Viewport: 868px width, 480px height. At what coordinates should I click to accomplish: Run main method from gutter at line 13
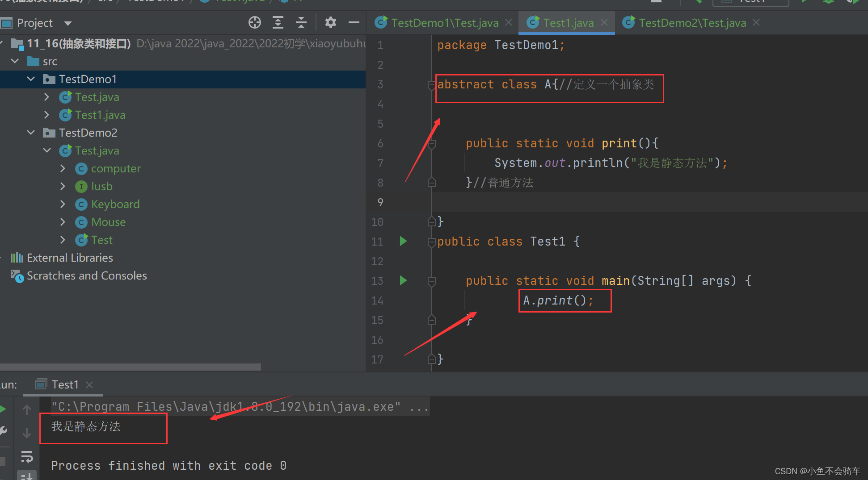coord(403,280)
